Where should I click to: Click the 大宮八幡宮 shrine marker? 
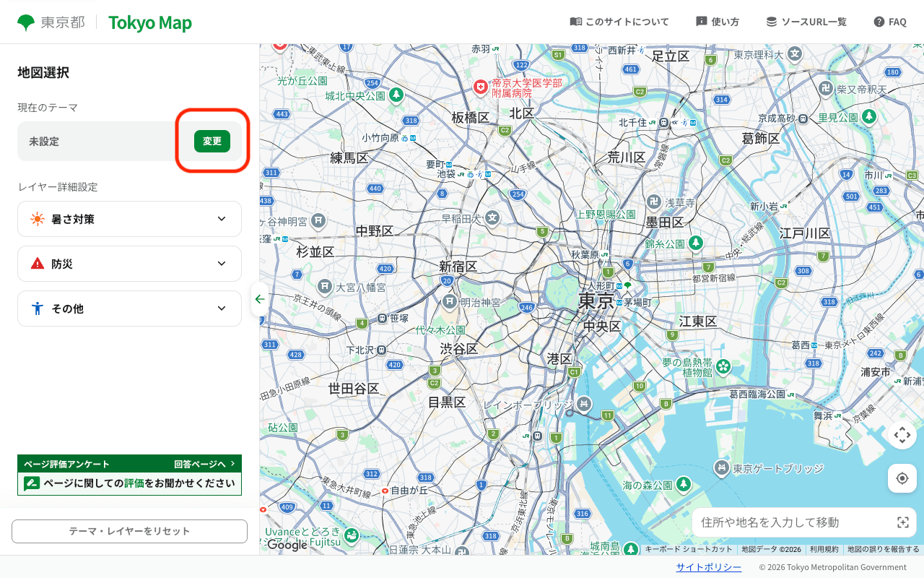325,287
